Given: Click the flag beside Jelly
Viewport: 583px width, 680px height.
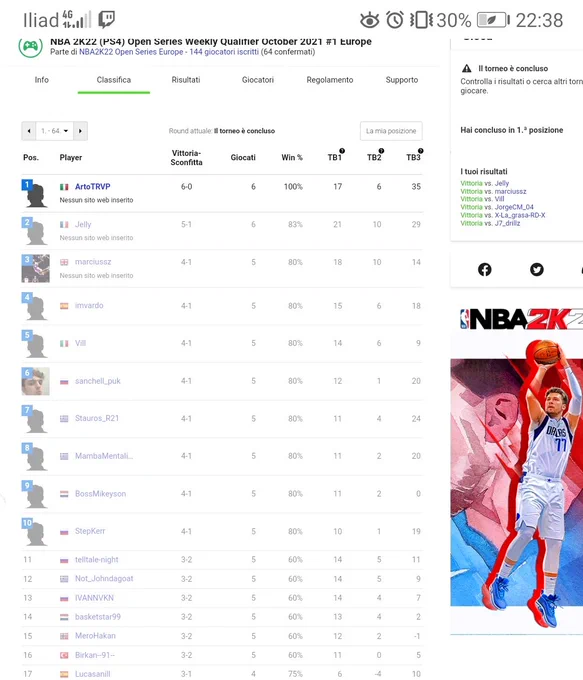Looking at the screenshot, I should tap(64, 225).
